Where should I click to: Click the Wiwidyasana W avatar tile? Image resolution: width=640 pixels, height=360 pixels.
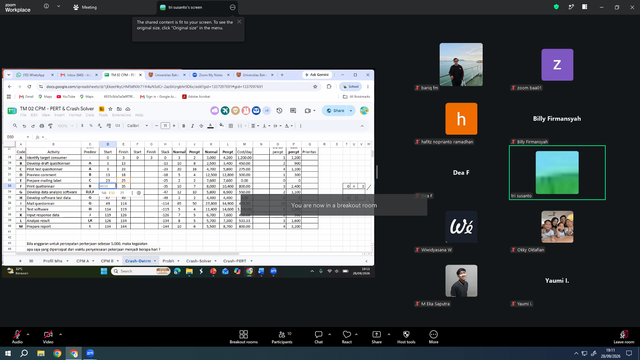click(461, 227)
